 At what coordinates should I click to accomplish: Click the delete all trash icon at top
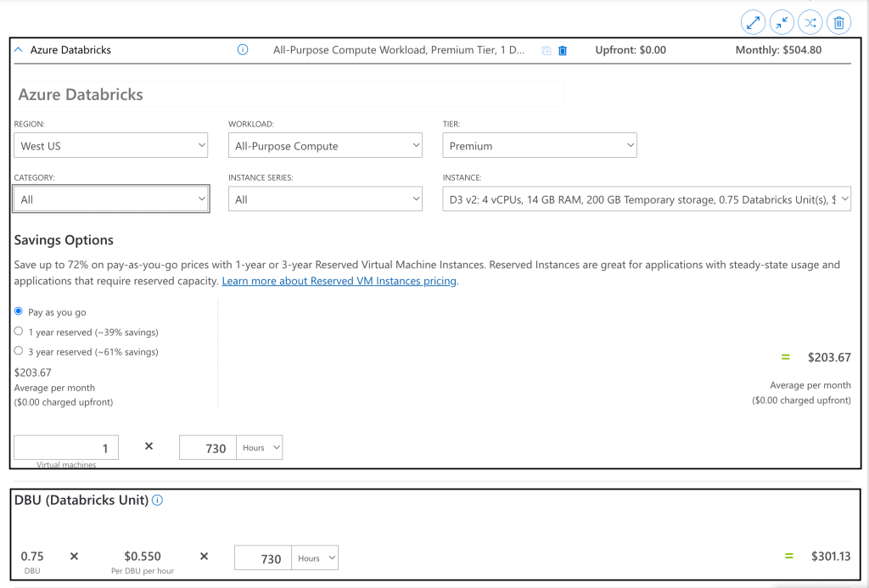click(x=838, y=22)
